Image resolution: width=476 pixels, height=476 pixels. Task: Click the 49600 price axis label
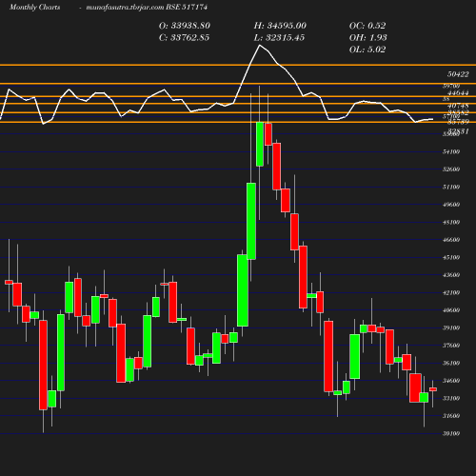coord(451,205)
